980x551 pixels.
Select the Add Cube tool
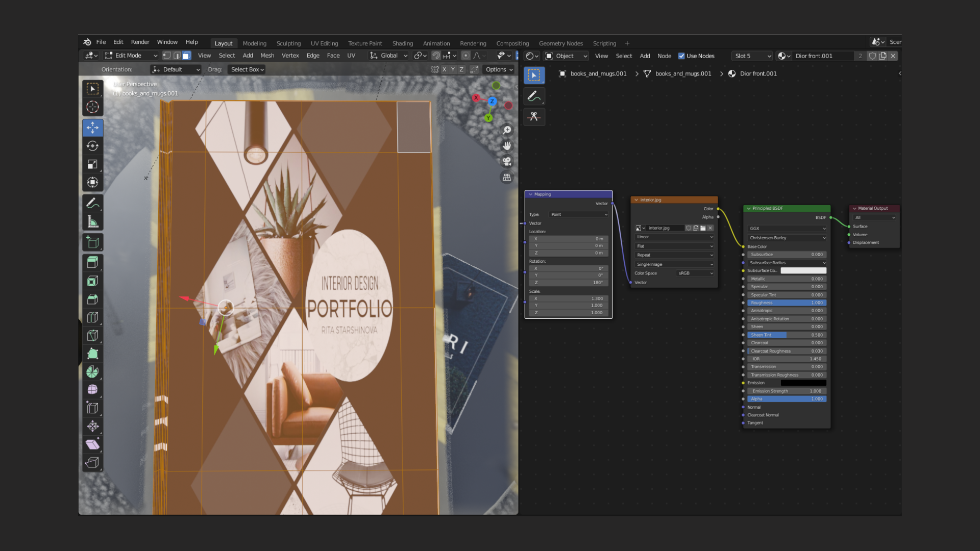click(92, 242)
